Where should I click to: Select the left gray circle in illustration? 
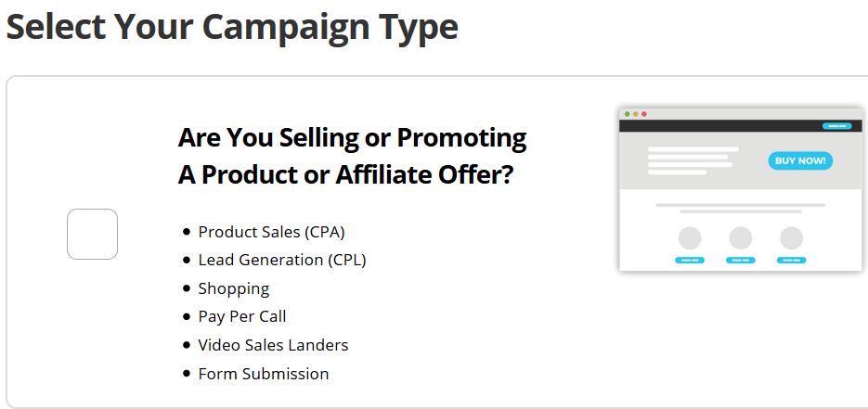coord(690,238)
